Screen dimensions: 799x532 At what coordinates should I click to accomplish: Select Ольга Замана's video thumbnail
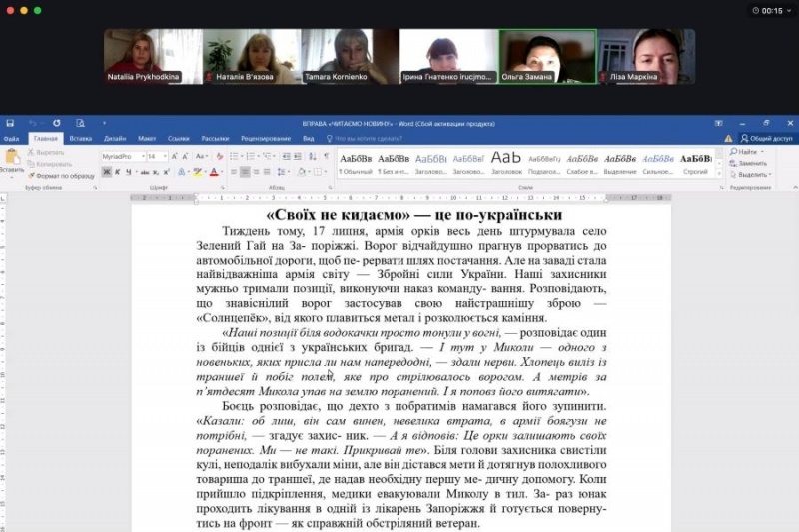tap(547, 56)
